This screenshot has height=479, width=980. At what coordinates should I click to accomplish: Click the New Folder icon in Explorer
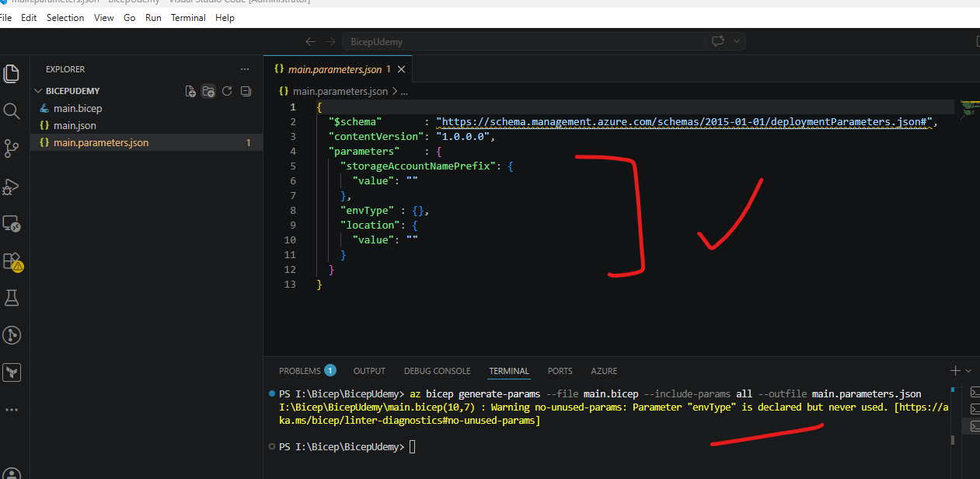[208, 91]
